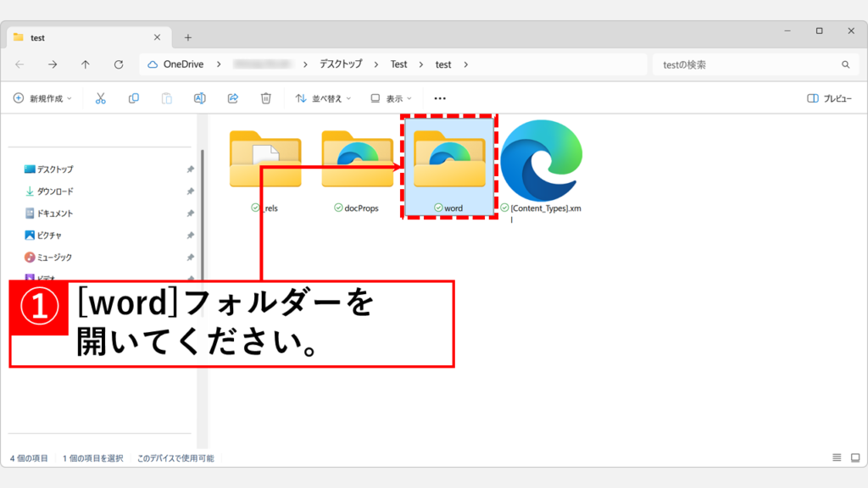Unpin ミュージック using its pin icon
The image size is (868, 488).
190,258
